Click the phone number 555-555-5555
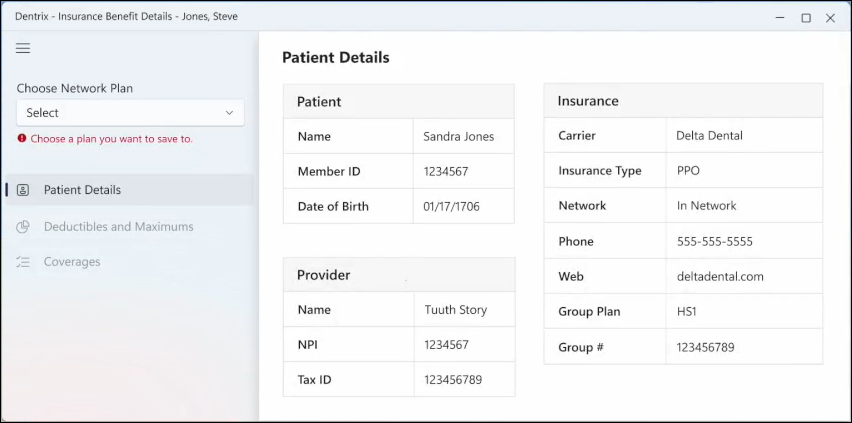This screenshot has width=852, height=423. pos(715,241)
